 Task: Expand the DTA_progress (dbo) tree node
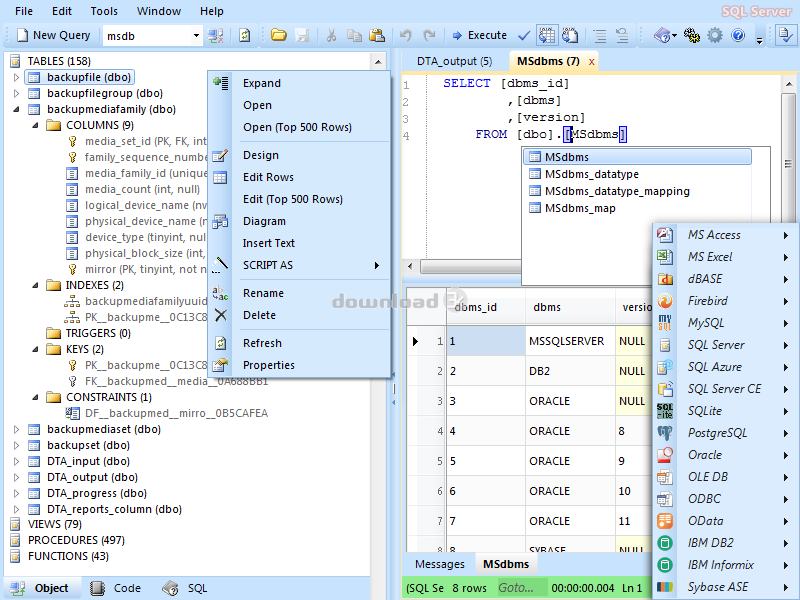16,493
